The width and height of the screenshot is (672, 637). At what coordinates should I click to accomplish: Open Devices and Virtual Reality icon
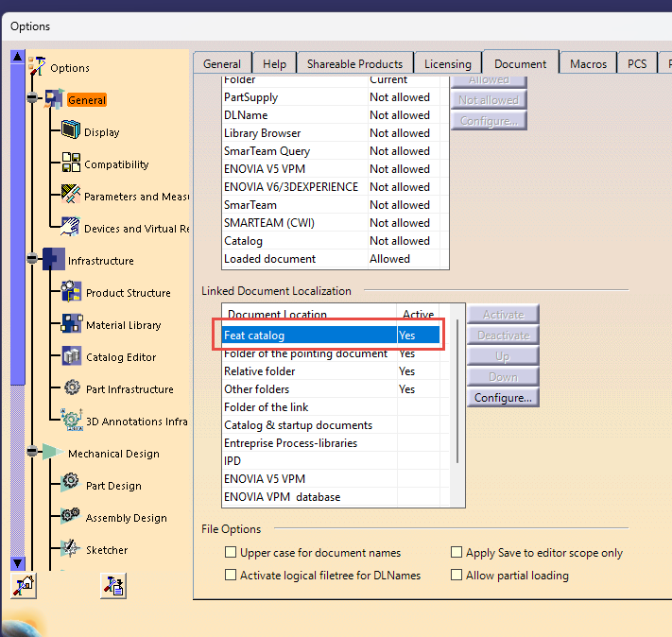click(x=70, y=226)
